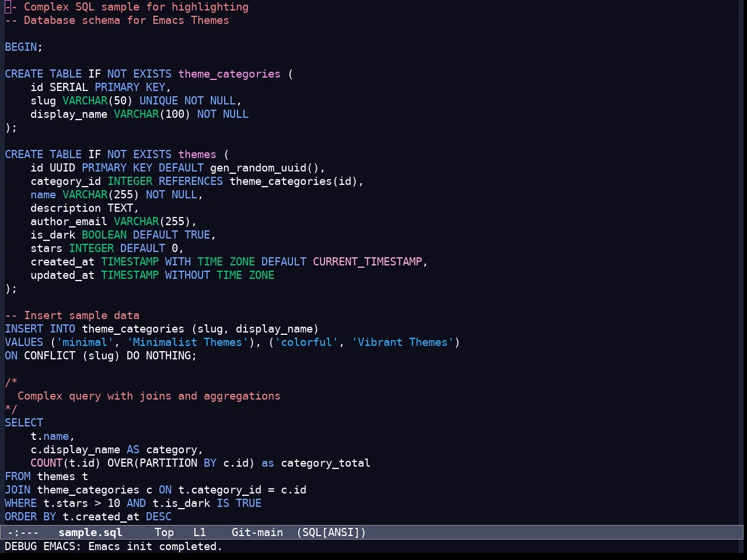This screenshot has width=747, height=560.
Task: Click 'BOOLEAN' in the is_dark line
Action: [x=104, y=235]
